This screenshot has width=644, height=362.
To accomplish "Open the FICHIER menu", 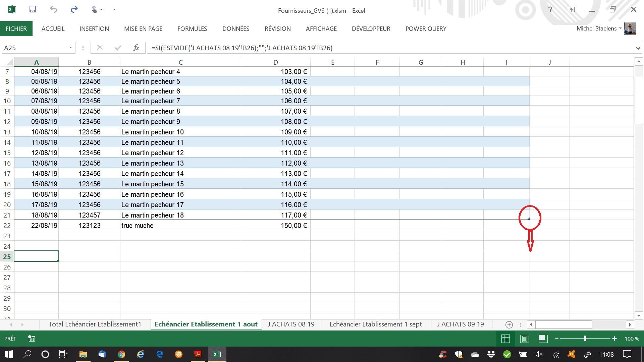I will coord(16,29).
